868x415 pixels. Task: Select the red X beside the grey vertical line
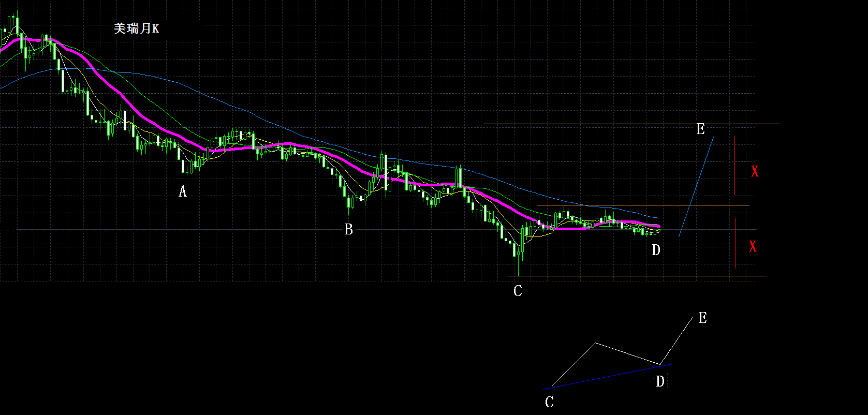755,172
